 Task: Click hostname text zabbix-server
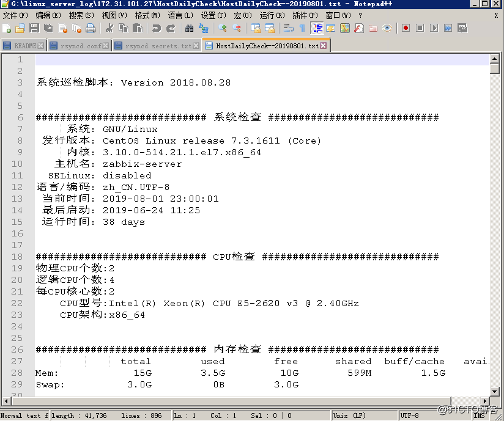142,164
